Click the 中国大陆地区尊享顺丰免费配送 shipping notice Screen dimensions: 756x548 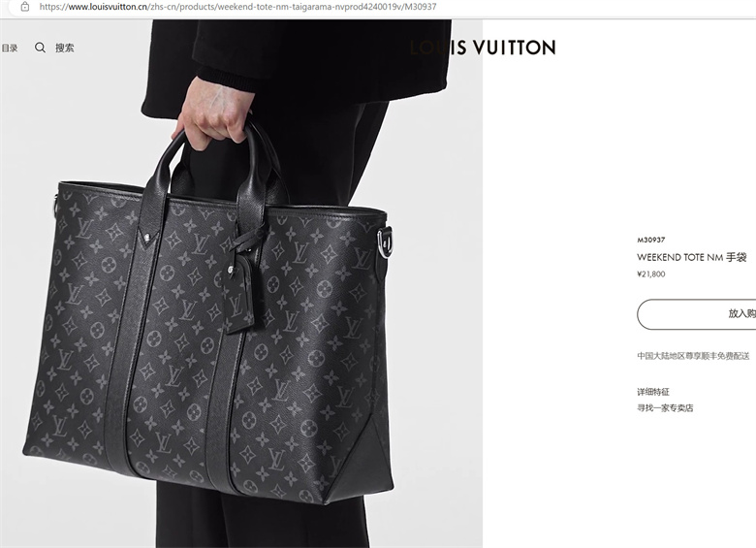coord(693,356)
